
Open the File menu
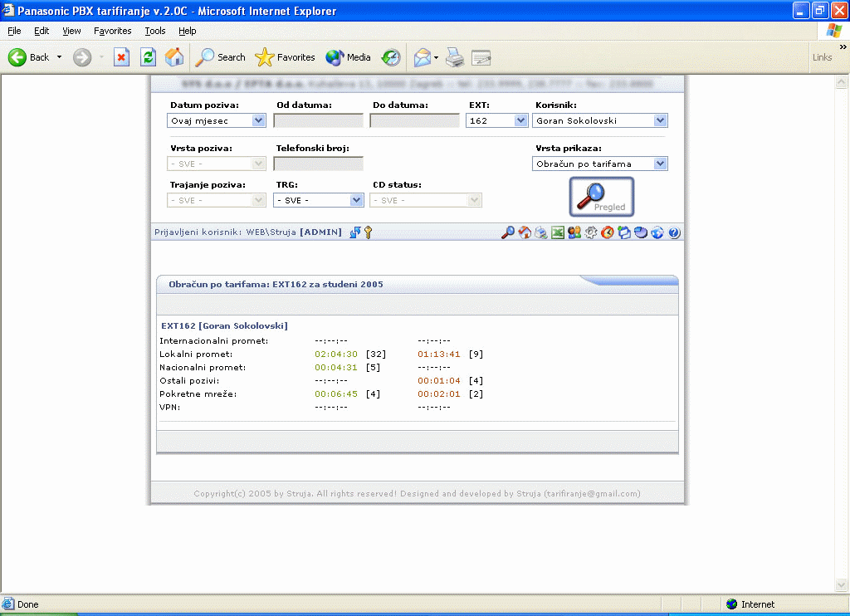tap(14, 31)
